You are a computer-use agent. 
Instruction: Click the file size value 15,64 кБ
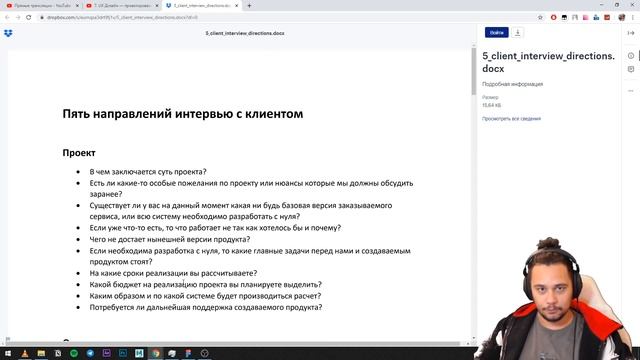(x=491, y=105)
